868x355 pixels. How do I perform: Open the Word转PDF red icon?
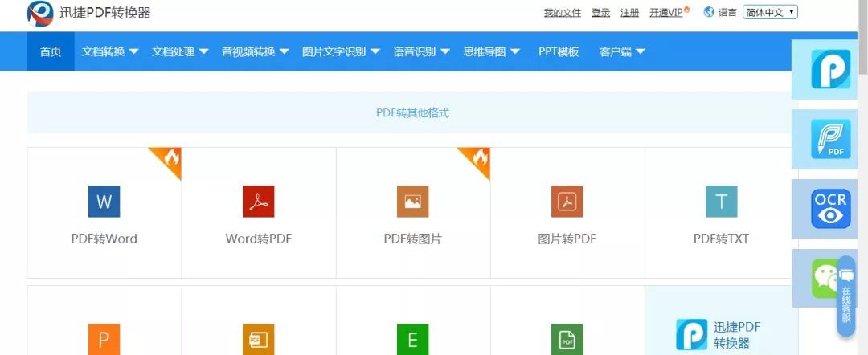click(x=259, y=202)
